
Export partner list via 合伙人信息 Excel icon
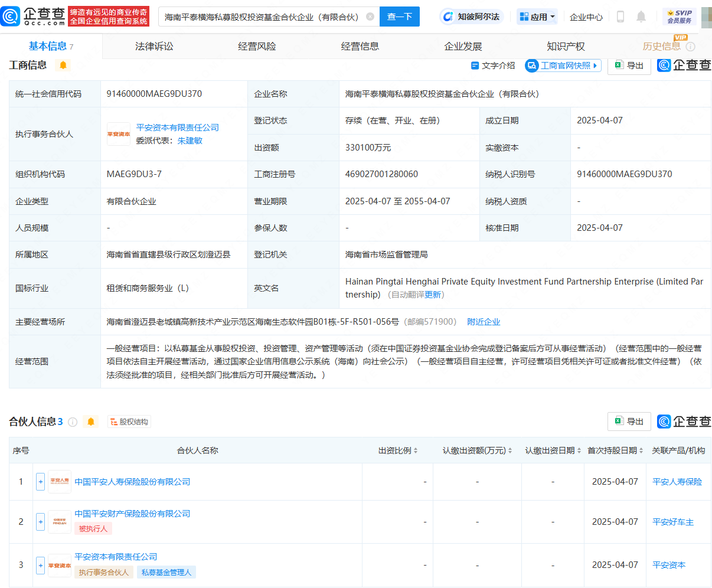tap(629, 421)
